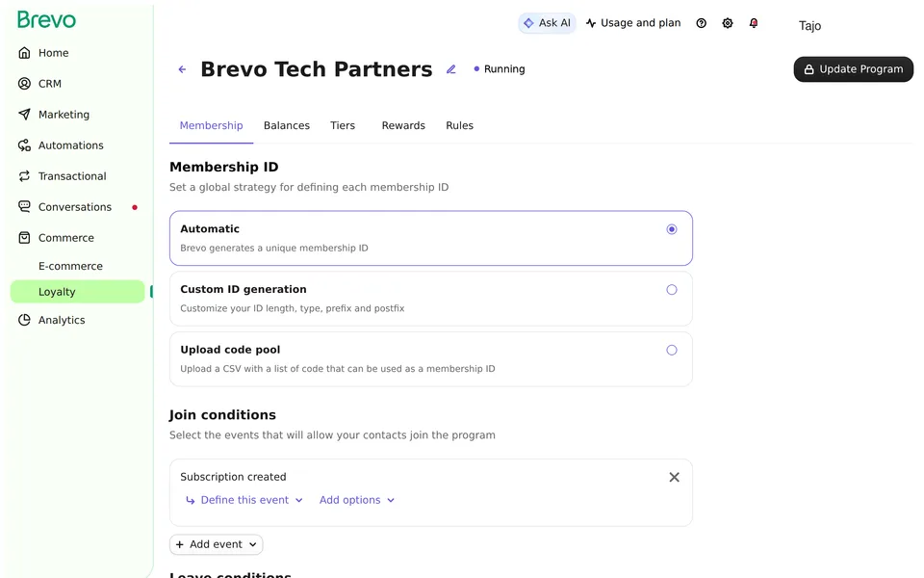Click the Membership ID heading
924x578 pixels.
[224, 167]
